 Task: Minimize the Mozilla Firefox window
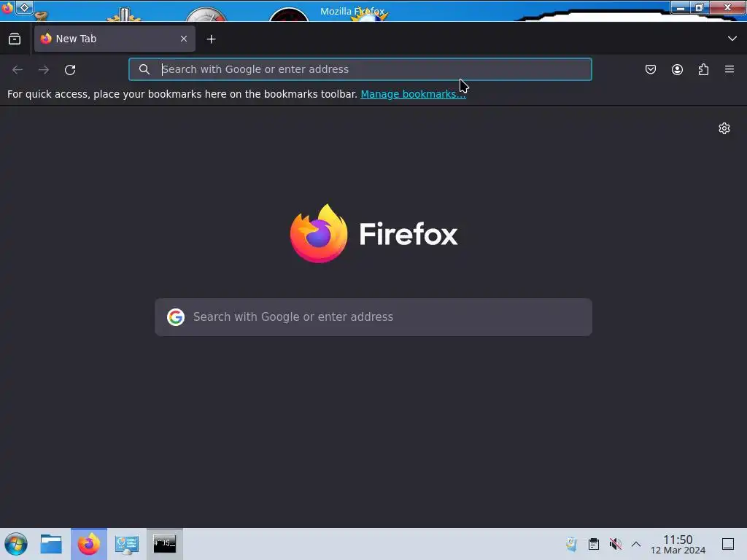(x=681, y=7)
